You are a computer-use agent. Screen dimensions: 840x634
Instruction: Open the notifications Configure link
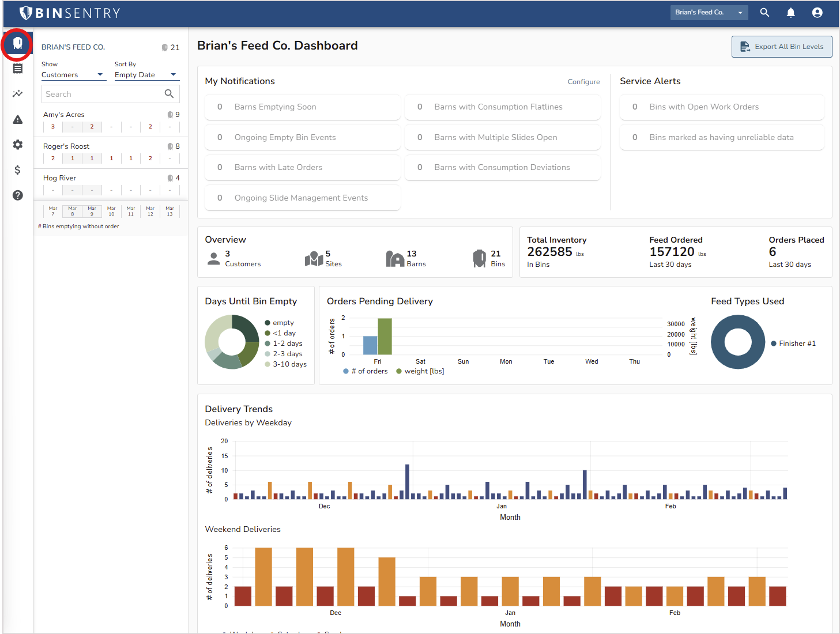pos(583,81)
